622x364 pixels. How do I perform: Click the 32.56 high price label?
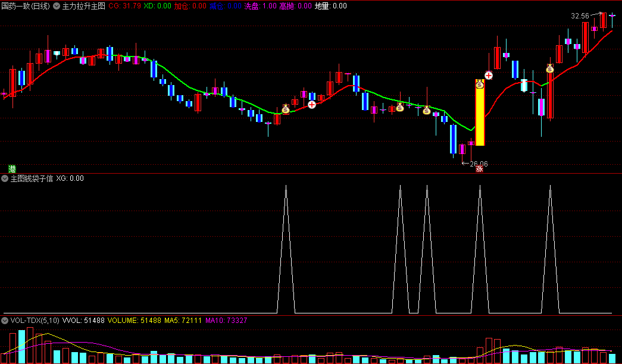[579, 16]
